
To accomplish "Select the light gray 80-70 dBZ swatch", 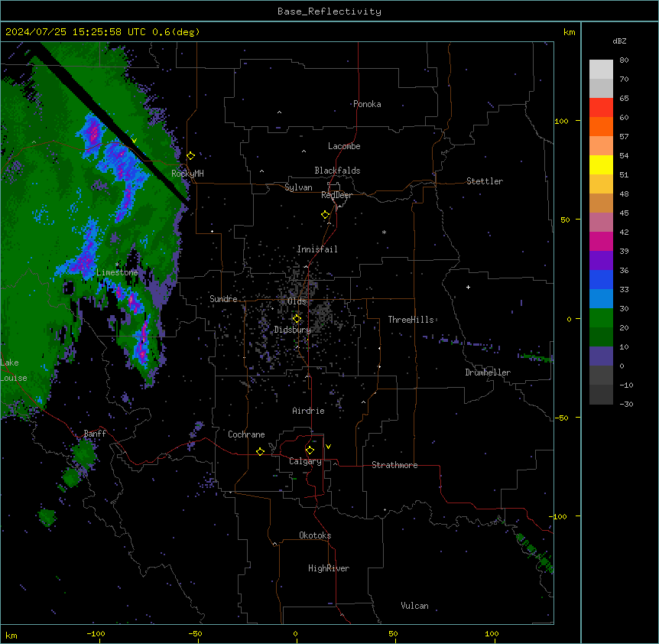I will click(x=601, y=70).
